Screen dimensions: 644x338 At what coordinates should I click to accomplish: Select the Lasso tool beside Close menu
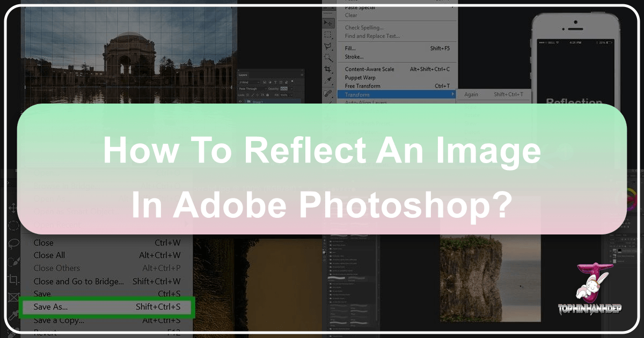point(13,245)
